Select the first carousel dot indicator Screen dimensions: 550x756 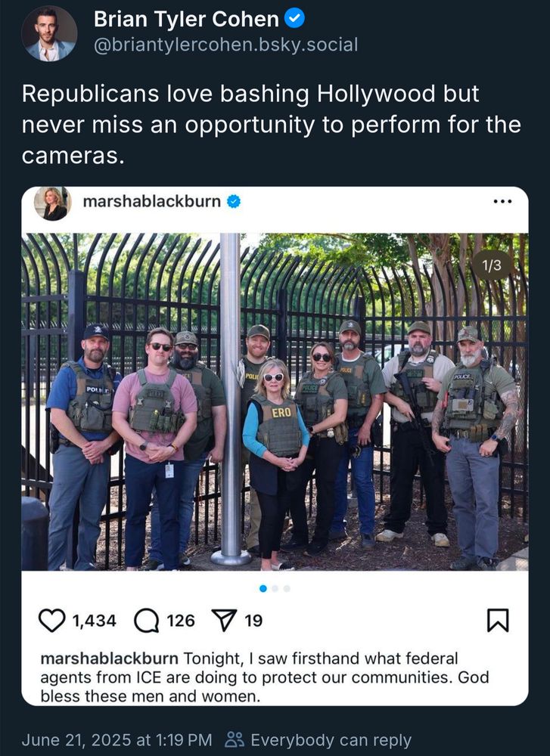pyautogui.click(x=263, y=588)
